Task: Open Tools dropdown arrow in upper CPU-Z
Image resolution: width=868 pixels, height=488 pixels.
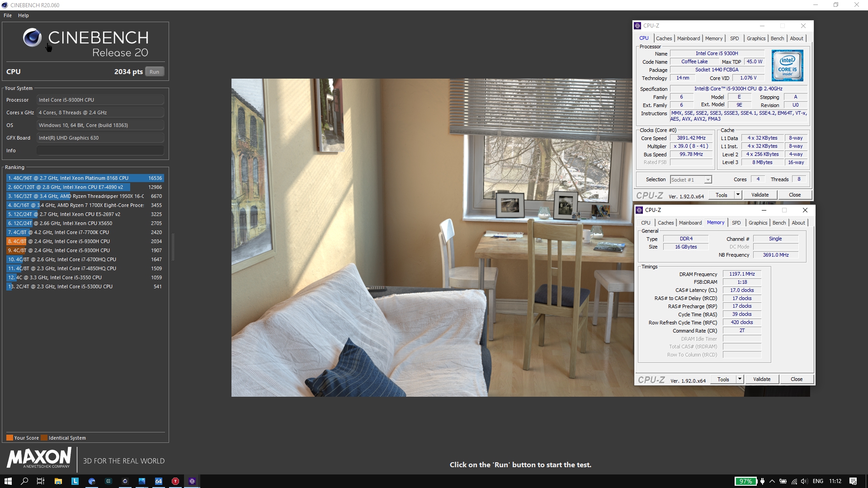Action: pos(738,195)
